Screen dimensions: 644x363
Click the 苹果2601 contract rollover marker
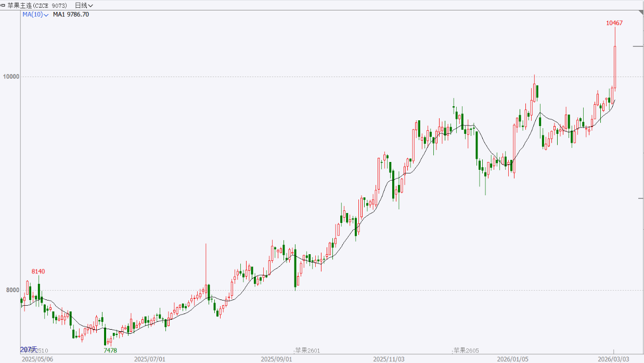pos(307,351)
